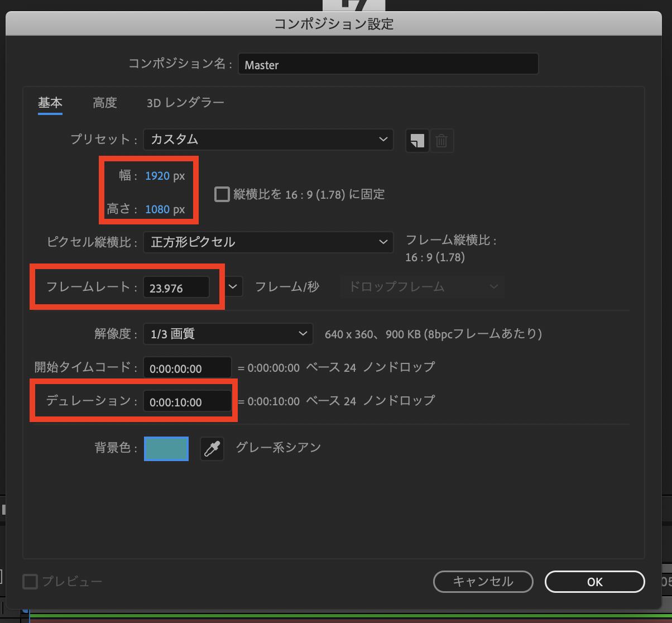
Task: Click the width value 1920
Action: pos(157,176)
